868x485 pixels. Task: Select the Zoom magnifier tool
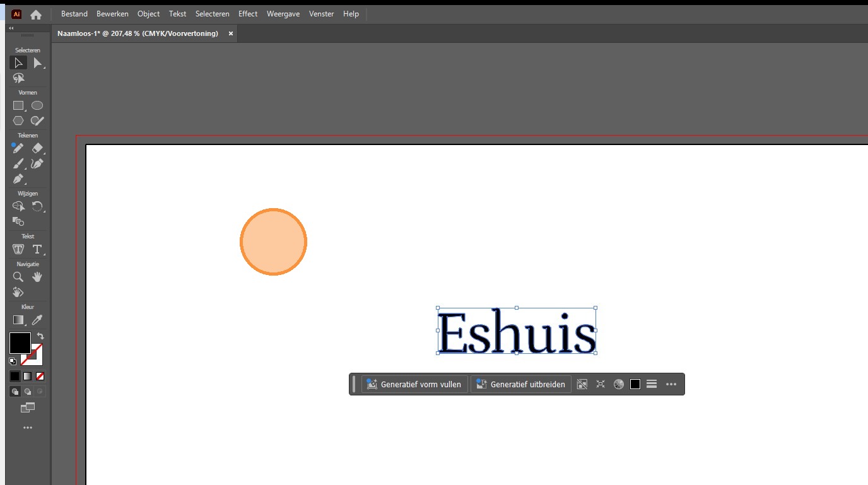18,277
